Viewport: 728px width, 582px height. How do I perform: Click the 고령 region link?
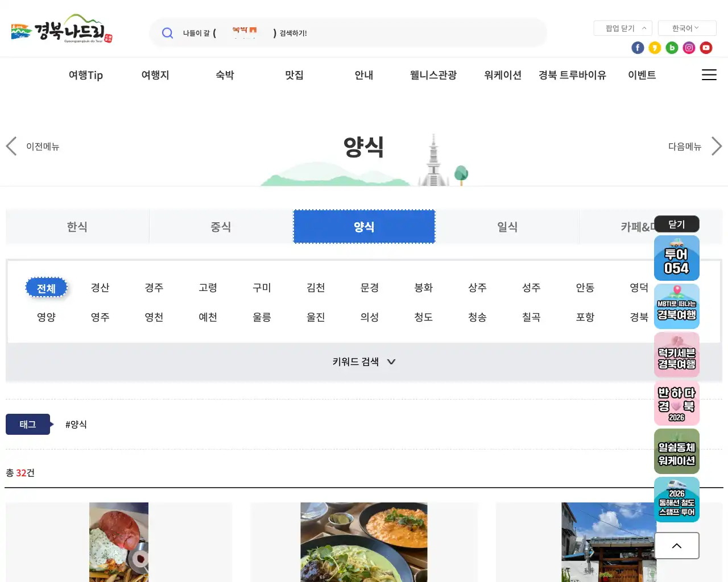pos(208,288)
